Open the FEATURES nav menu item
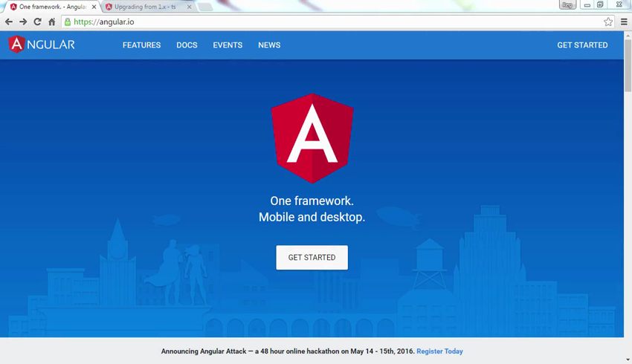Viewport: 632px width, 364px height. point(141,45)
